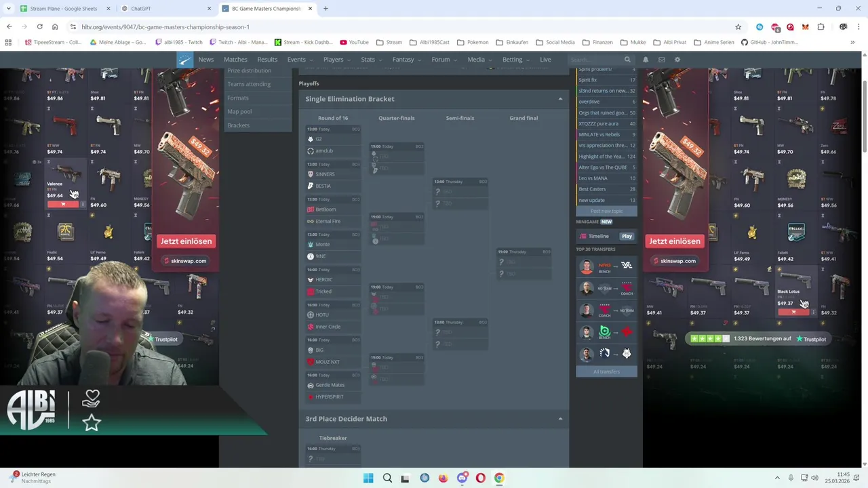Viewport: 868px width, 488px height.
Task: Open the News menu item
Action: pyautogui.click(x=205, y=60)
